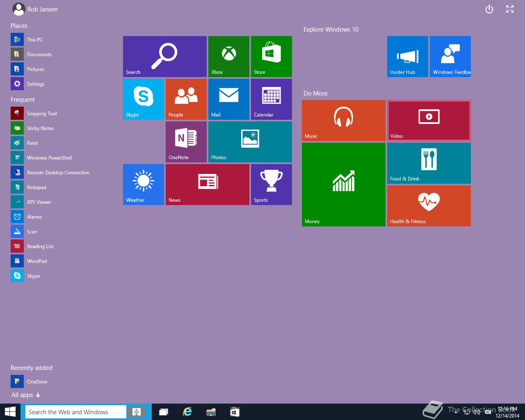Launch Internet Explorer from the taskbar
525x420 pixels.
click(x=187, y=412)
